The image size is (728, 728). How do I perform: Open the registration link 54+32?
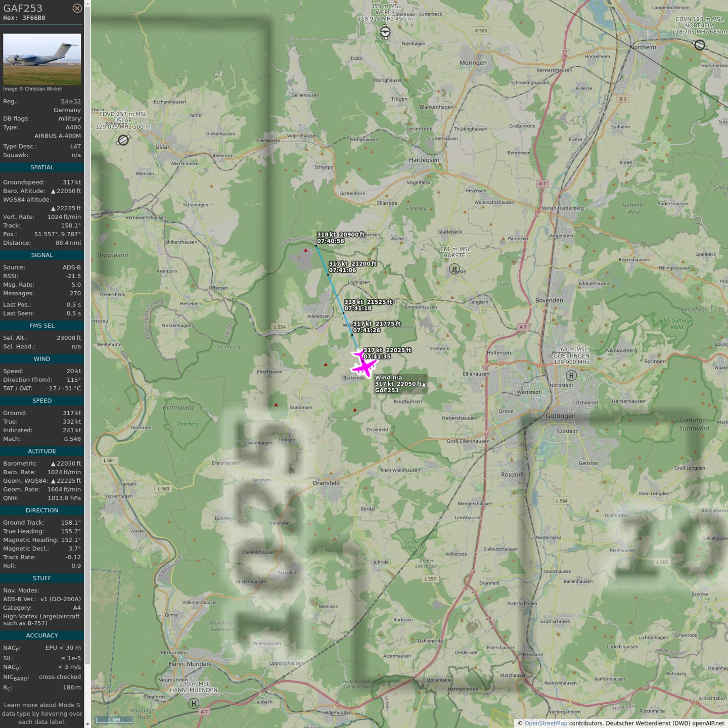coord(71,102)
